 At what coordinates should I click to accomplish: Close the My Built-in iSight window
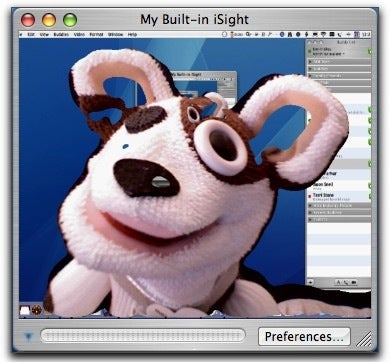28,20
